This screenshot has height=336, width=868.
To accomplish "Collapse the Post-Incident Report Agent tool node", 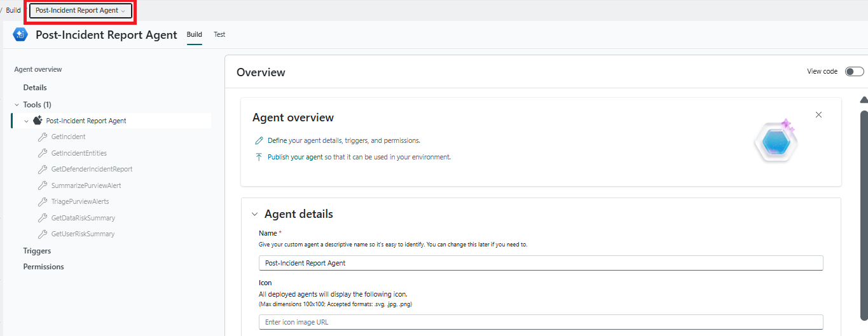I will tap(27, 121).
